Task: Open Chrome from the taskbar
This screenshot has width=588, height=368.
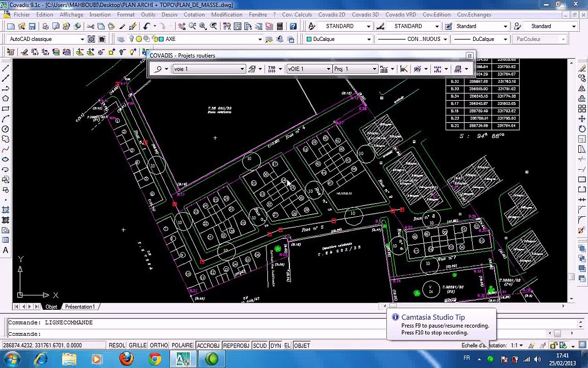Action: point(155,359)
